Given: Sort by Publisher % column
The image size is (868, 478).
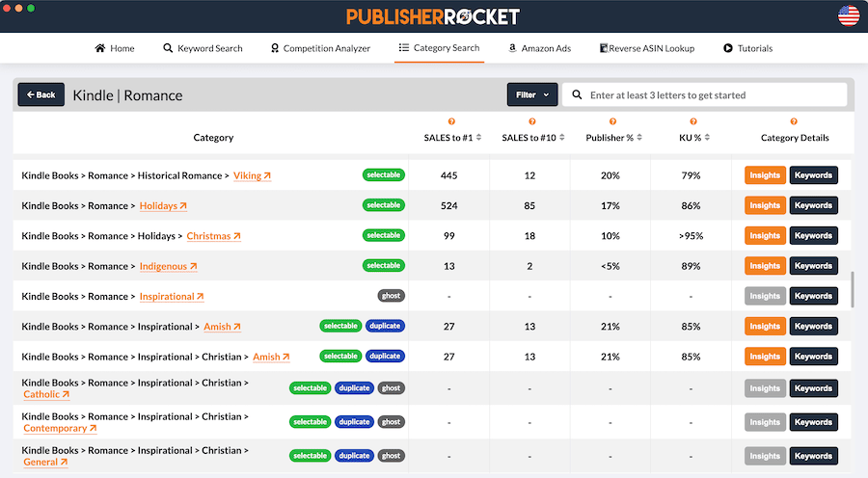Looking at the screenshot, I should pyautogui.click(x=639, y=137).
